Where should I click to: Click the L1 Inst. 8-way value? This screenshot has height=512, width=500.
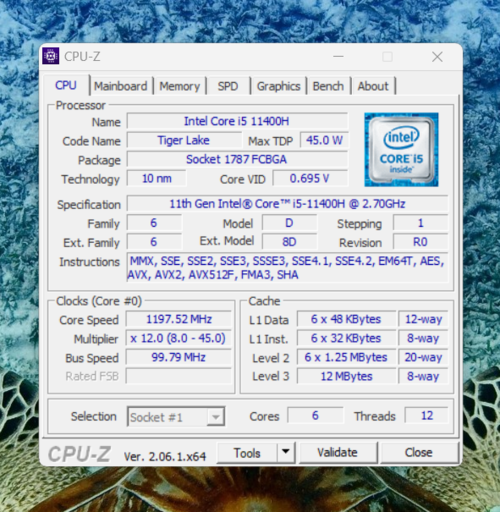[x=423, y=338]
